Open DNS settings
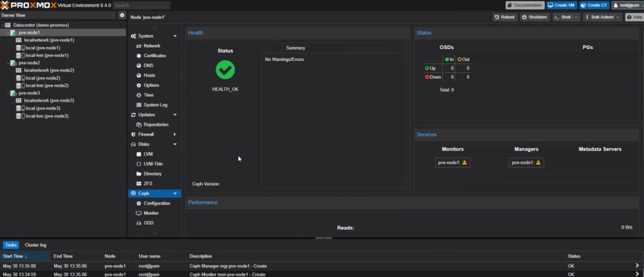Image resolution: width=644 pixels, height=277 pixels. (148, 66)
